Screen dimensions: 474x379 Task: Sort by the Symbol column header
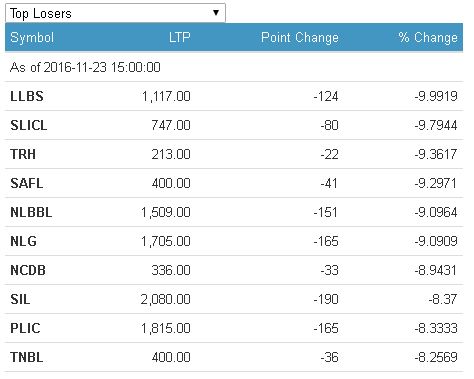coord(32,37)
